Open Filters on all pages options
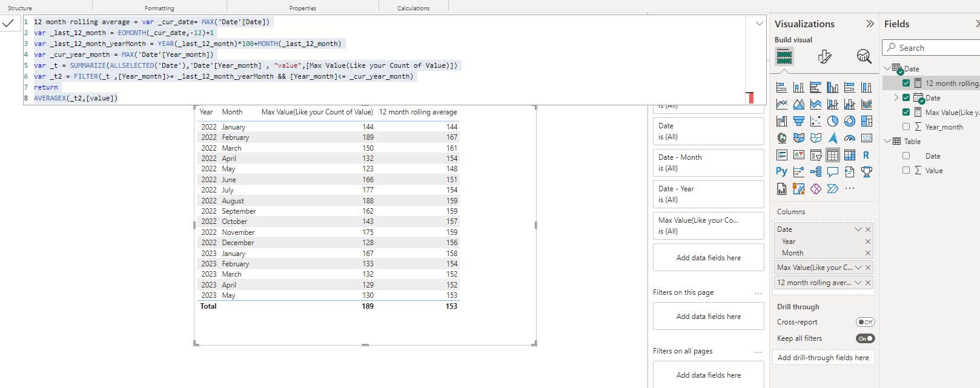The image size is (980, 388). [x=758, y=352]
